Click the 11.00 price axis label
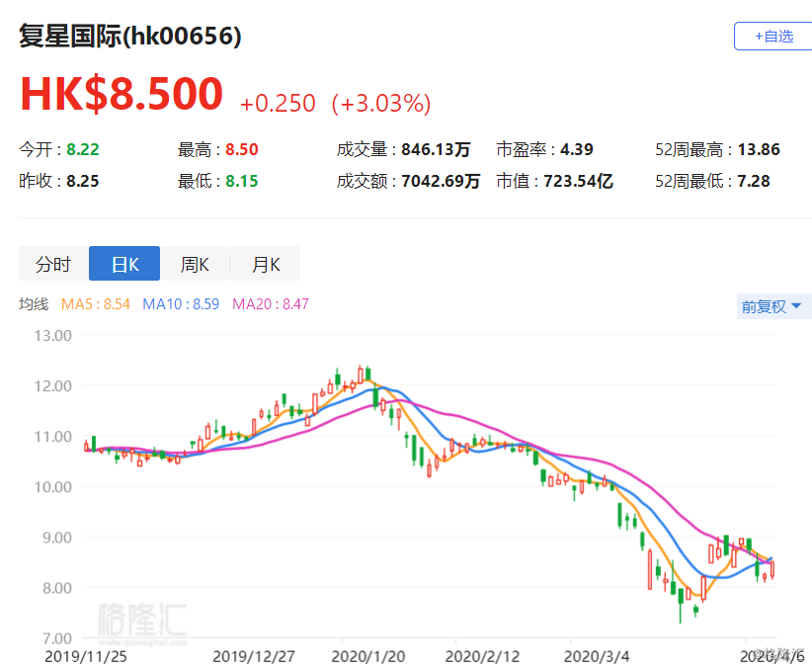The image size is (812, 668). click(x=52, y=437)
